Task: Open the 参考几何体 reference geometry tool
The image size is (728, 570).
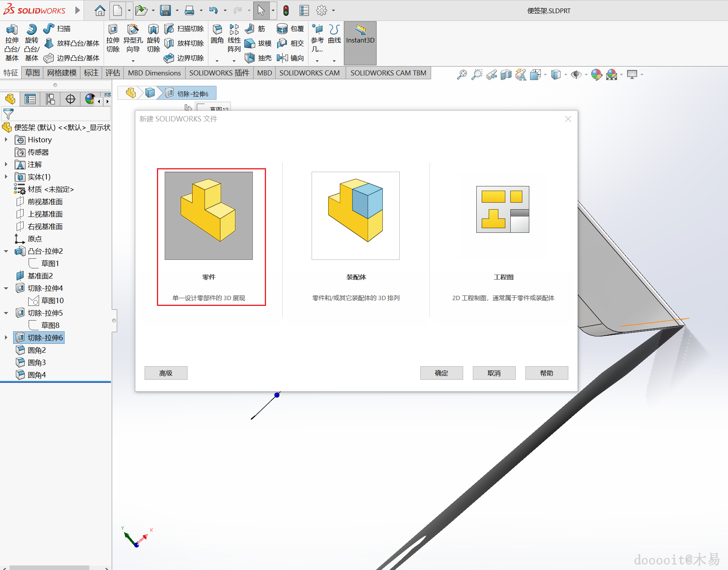Action: [317, 39]
